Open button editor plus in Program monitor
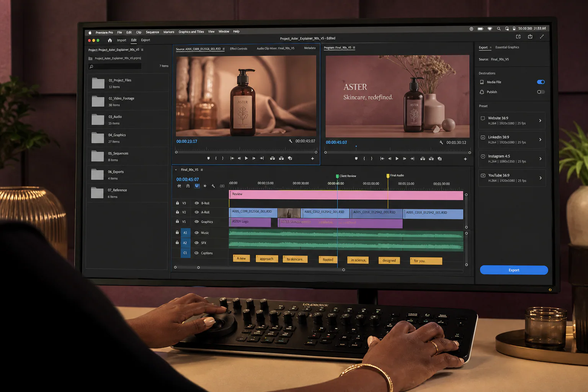Viewport: 588px width, 392px height. [465, 159]
